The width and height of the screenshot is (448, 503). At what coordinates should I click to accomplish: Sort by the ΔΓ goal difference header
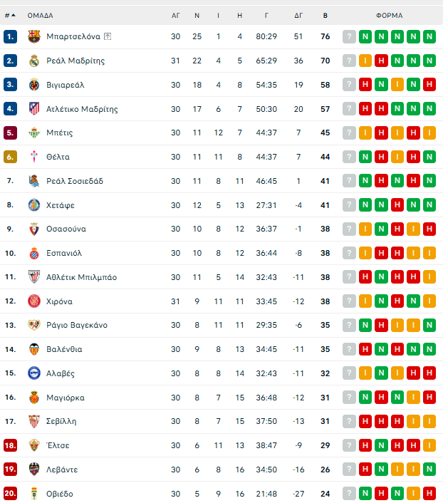[x=298, y=15]
